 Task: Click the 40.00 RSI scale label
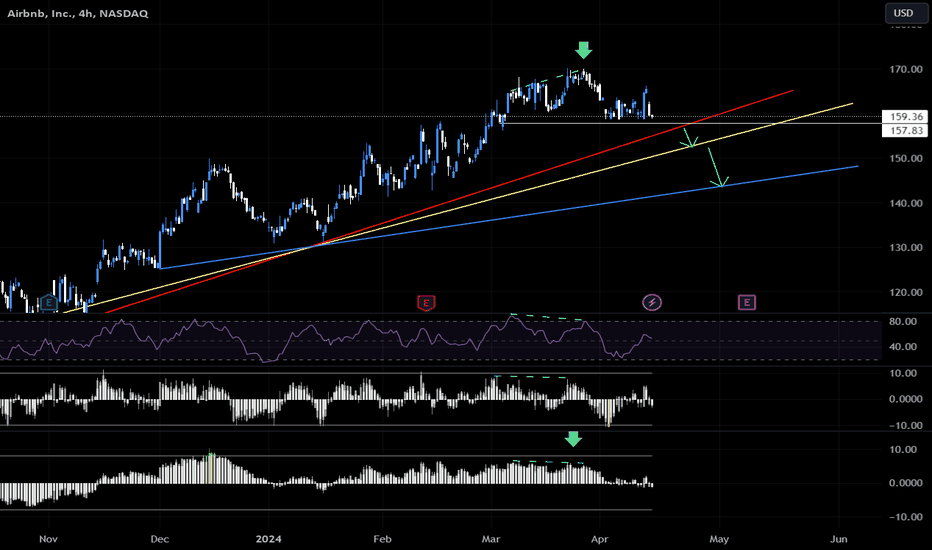[902, 347]
